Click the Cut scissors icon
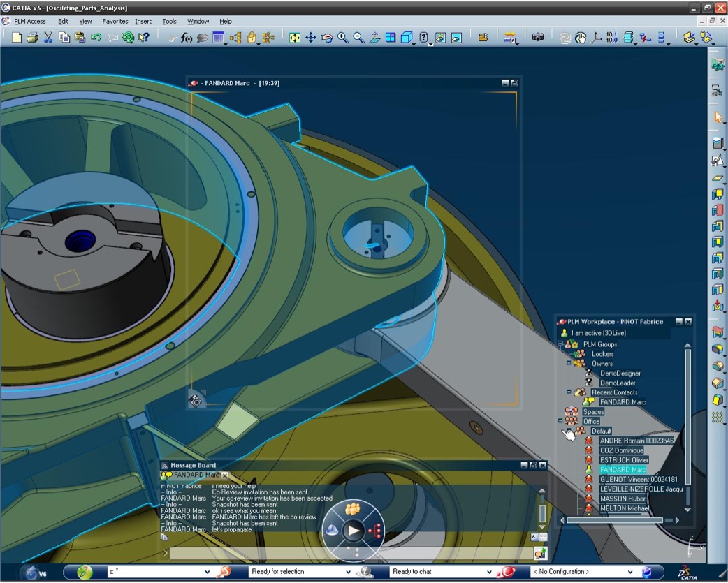The image size is (728, 583). pyautogui.click(x=48, y=38)
